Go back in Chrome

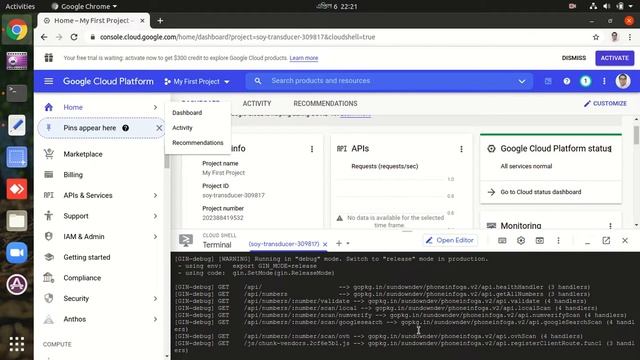pos(44,37)
